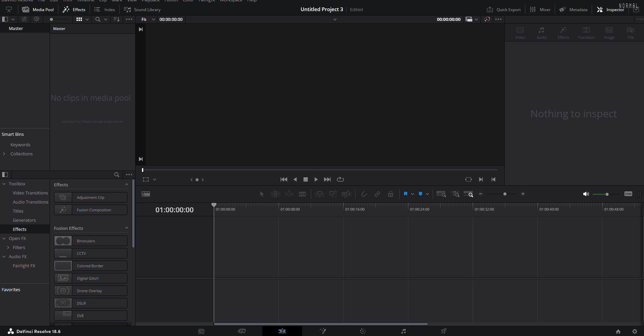Search effects library icon
644x336 pixels.
[x=117, y=175]
